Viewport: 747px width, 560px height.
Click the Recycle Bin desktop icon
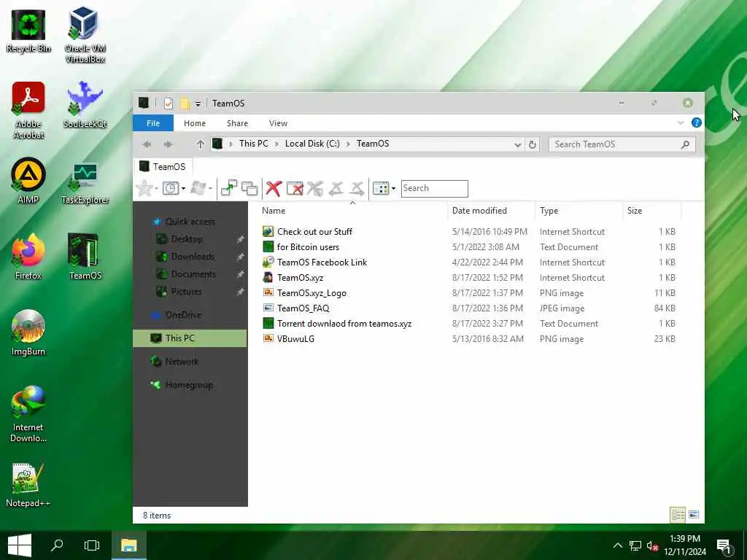coord(28,31)
